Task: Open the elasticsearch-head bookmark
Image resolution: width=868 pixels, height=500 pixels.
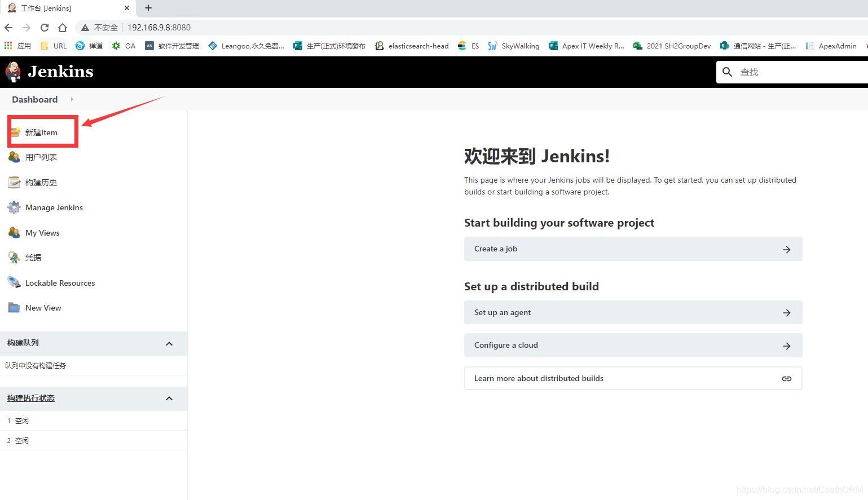Action: [412, 46]
